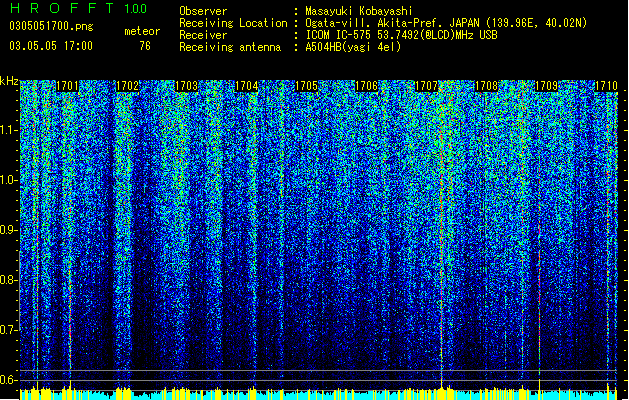The width and height of the screenshot is (629, 400).
Task: Click the 1701 time marker
Action: (67, 86)
